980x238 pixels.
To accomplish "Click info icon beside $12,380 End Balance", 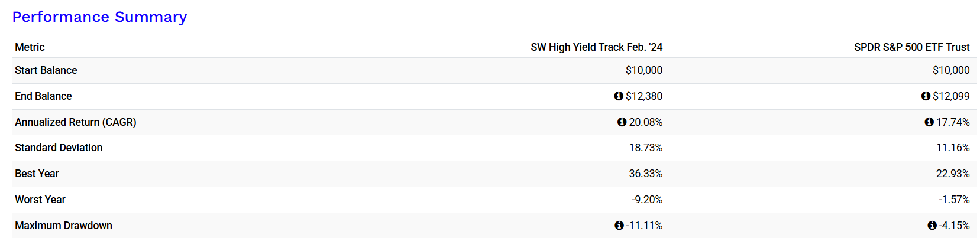I will tap(619, 96).
